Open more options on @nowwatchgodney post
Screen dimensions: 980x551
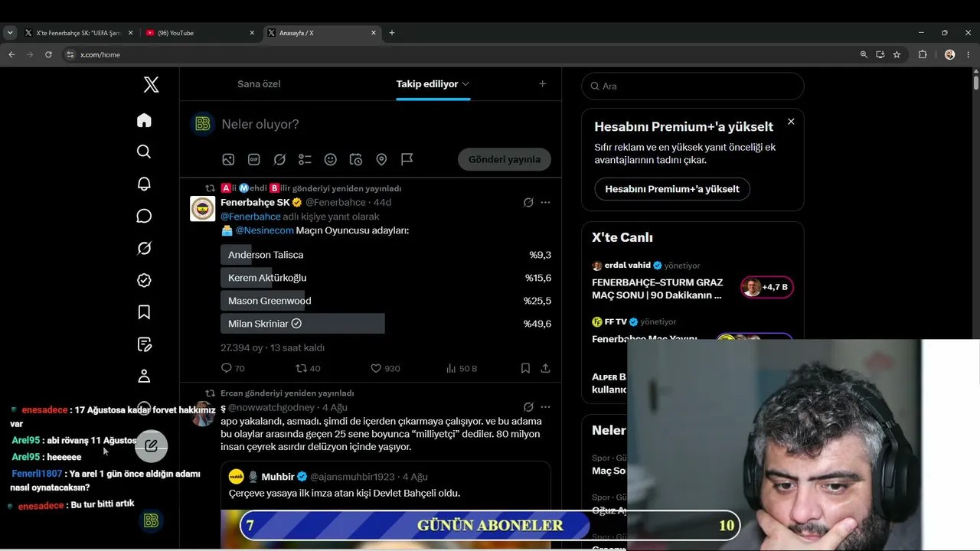pos(545,407)
